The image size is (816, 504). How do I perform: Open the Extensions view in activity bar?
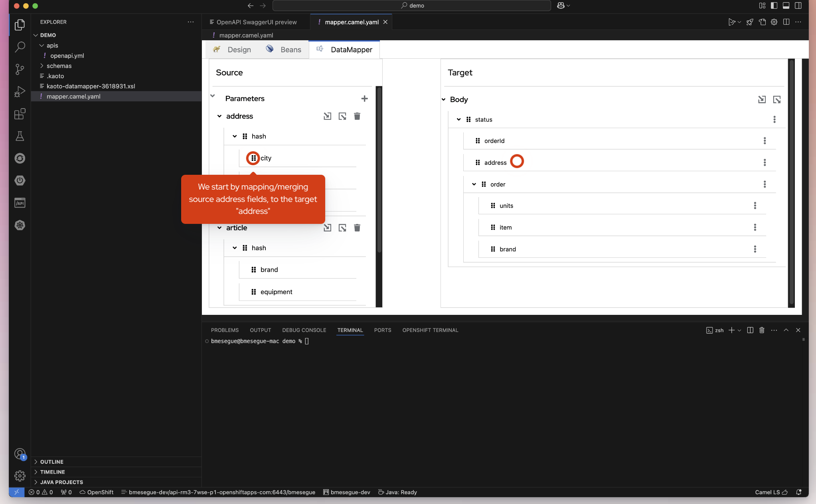(20, 114)
